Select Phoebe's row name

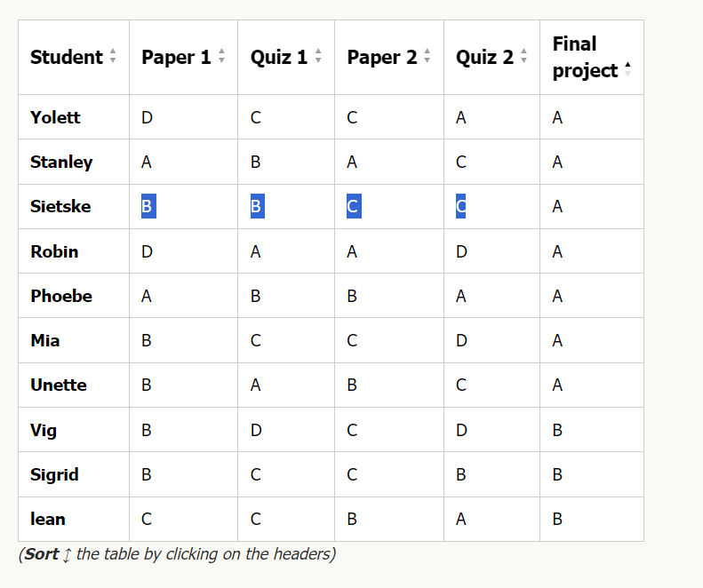pyautogui.click(x=61, y=296)
